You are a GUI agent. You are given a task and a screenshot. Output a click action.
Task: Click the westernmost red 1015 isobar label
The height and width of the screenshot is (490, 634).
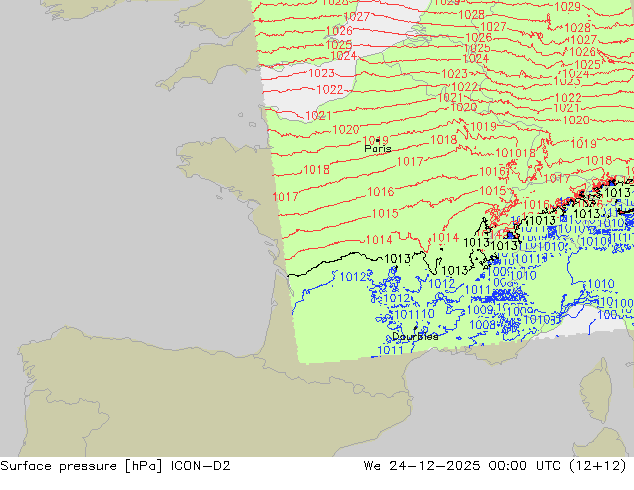point(385,213)
